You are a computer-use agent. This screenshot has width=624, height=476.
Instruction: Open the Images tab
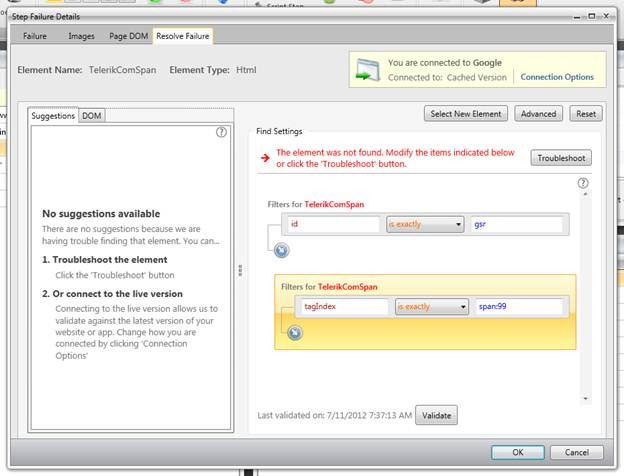pos(82,36)
